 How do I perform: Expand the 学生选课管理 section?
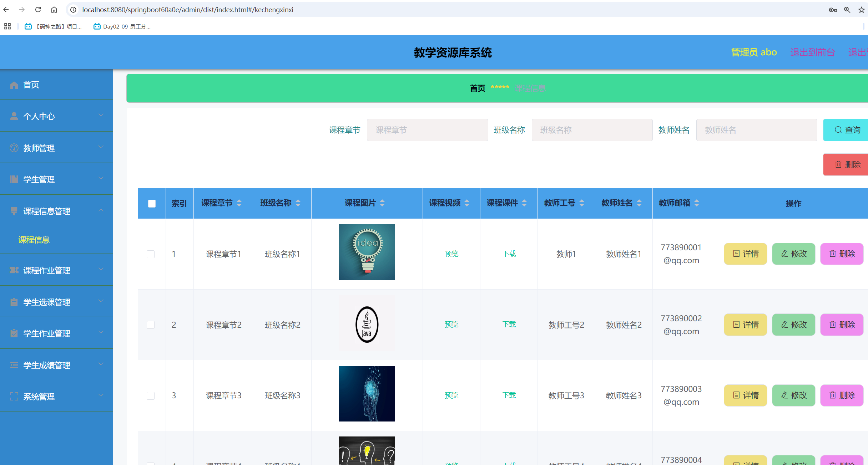tap(46, 302)
